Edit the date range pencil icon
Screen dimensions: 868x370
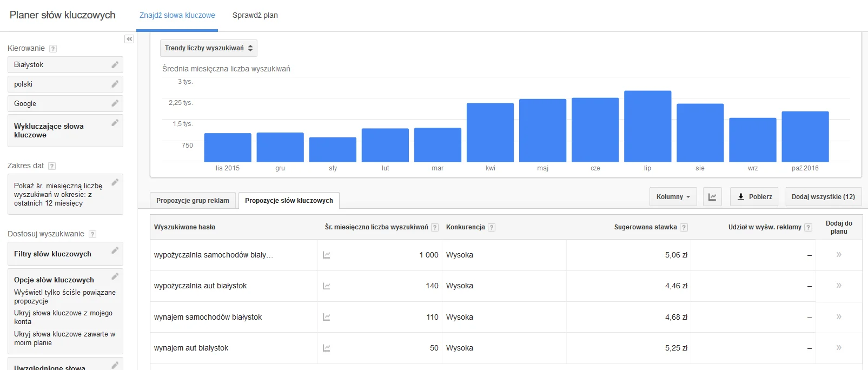click(x=115, y=182)
